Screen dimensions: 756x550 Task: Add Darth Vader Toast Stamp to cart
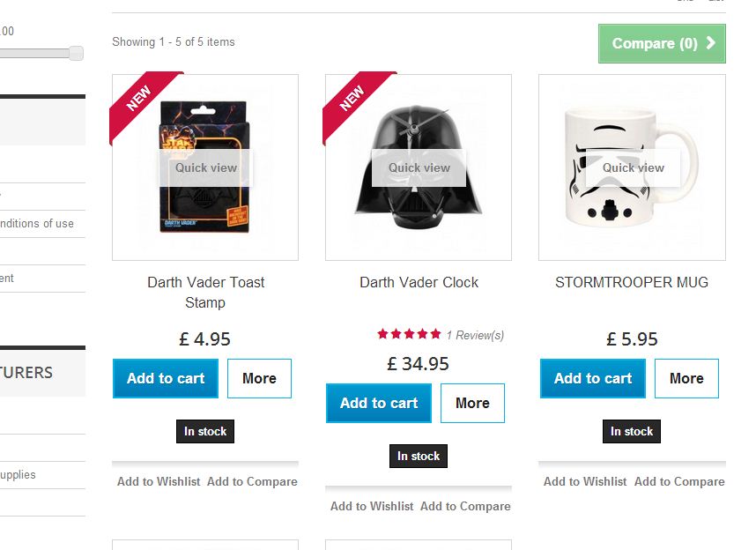(166, 378)
